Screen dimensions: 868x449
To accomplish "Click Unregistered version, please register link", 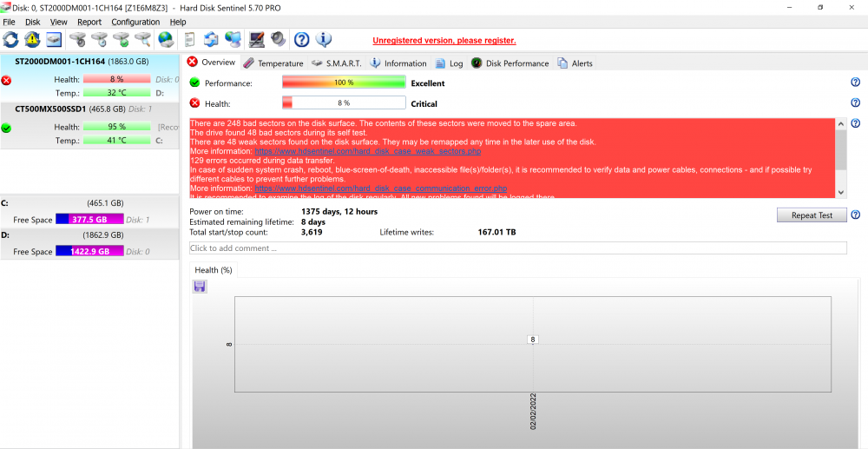I will point(444,41).
